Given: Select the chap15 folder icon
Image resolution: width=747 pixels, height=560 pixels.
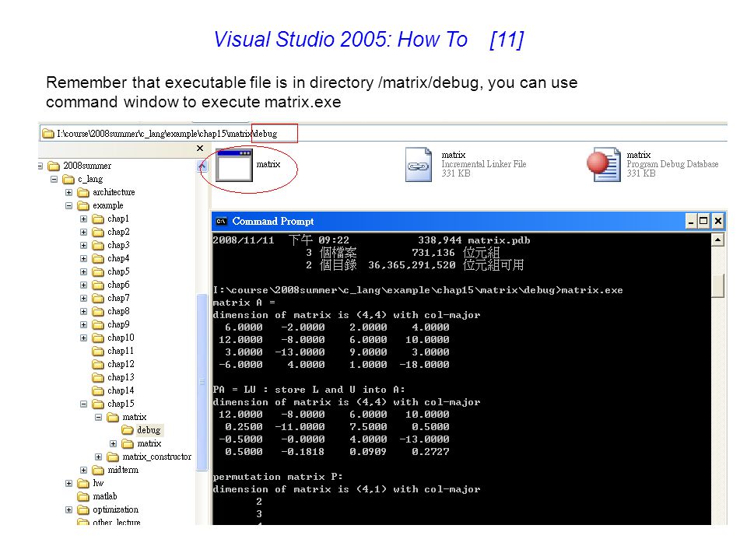Looking at the screenshot, I should click(x=98, y=404).
